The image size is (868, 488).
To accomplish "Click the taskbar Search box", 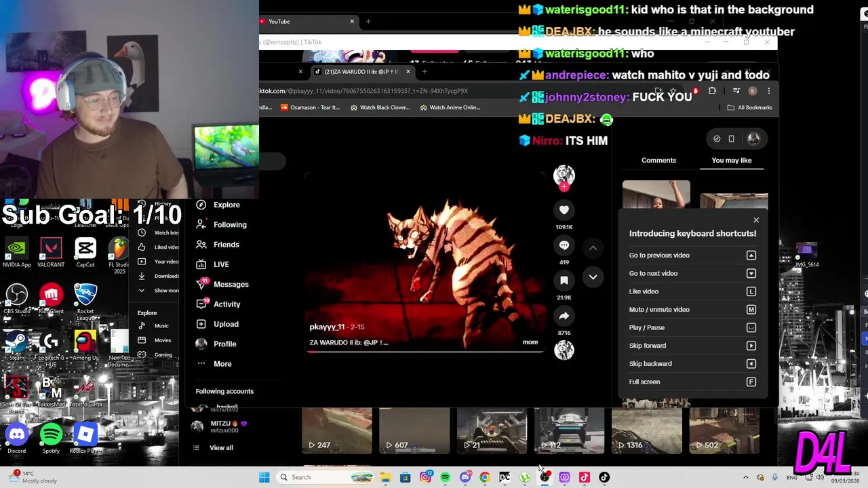I will click(x=325, y=477).
